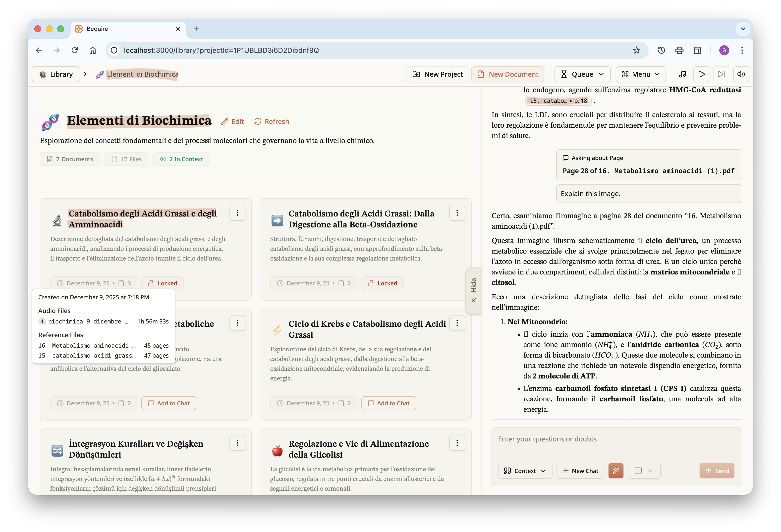Click Add to Chat on Krebs card
Image resolution: width=781 pixels, height=532 pixels.
click(x=389, y=403)
